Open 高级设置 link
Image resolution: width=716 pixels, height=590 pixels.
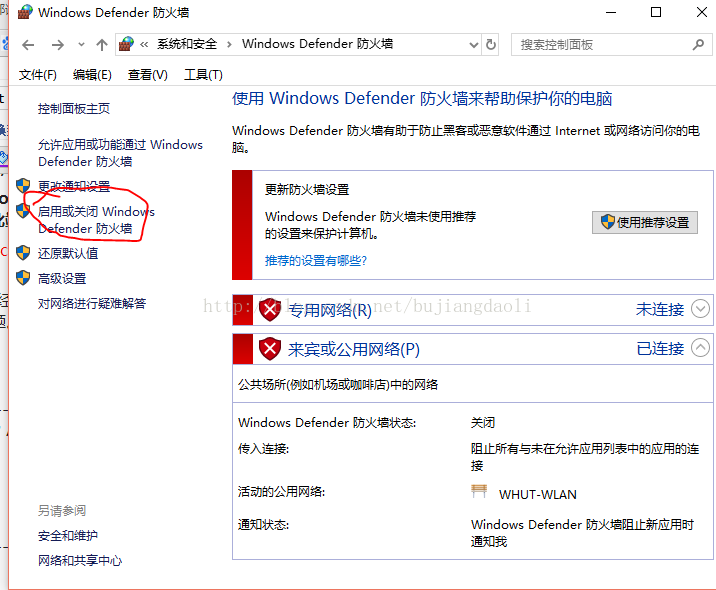pyautogui.click(x=62, y=279)
